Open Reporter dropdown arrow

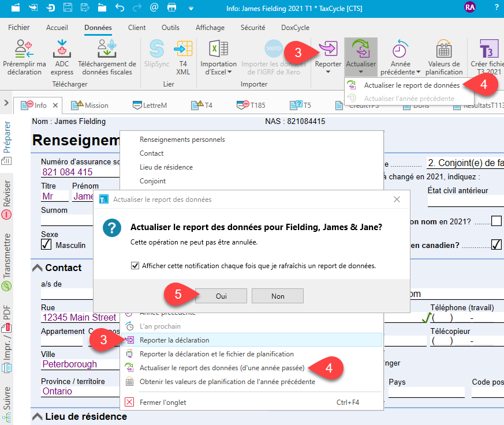coord(328,72)
